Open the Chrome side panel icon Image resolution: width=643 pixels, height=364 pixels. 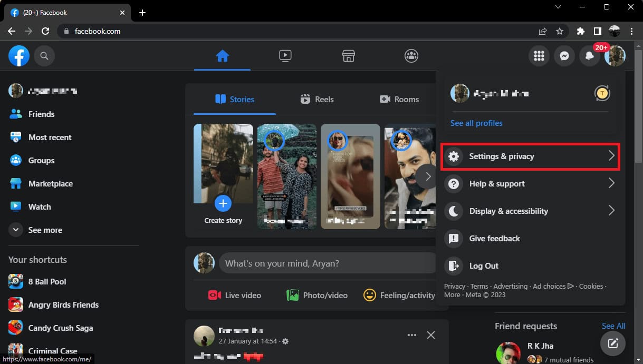click(598, 31)
